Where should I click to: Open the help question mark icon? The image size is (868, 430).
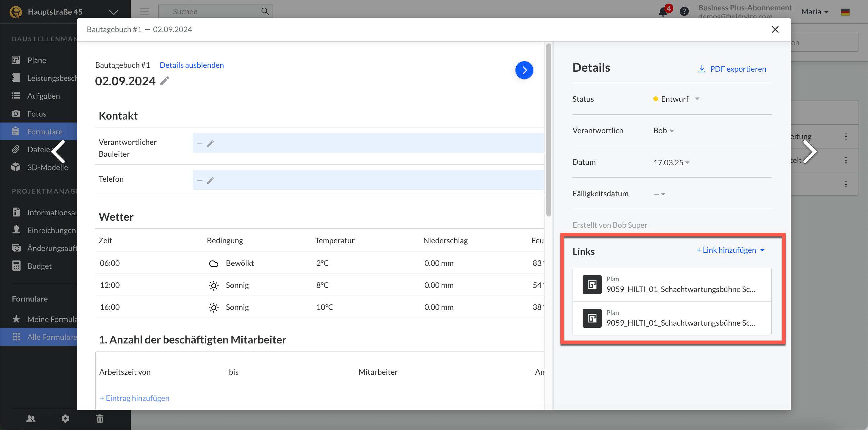point(684,12)
